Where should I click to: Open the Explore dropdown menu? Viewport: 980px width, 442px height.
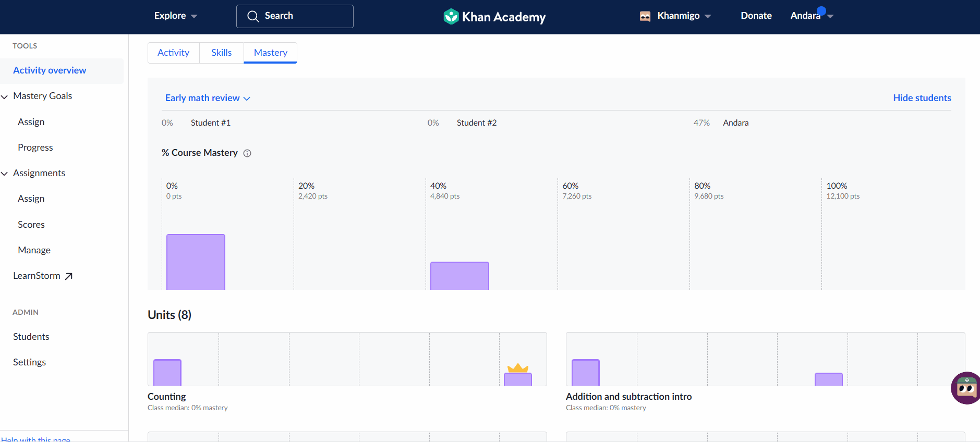175,16
